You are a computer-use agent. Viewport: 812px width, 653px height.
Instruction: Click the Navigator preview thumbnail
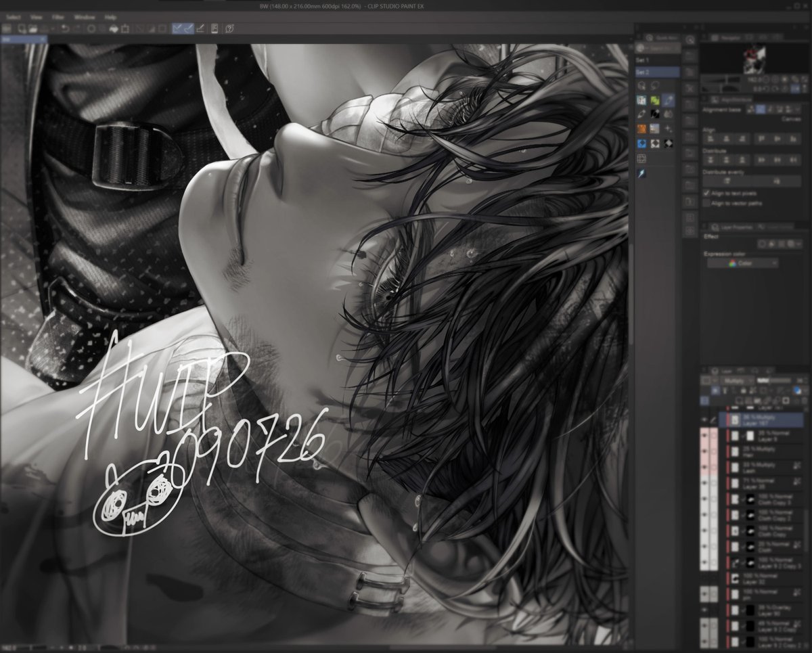(755, 59)
